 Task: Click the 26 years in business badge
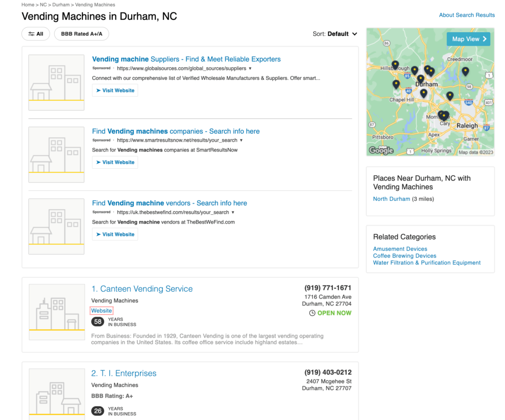click(x=98, y=410)
